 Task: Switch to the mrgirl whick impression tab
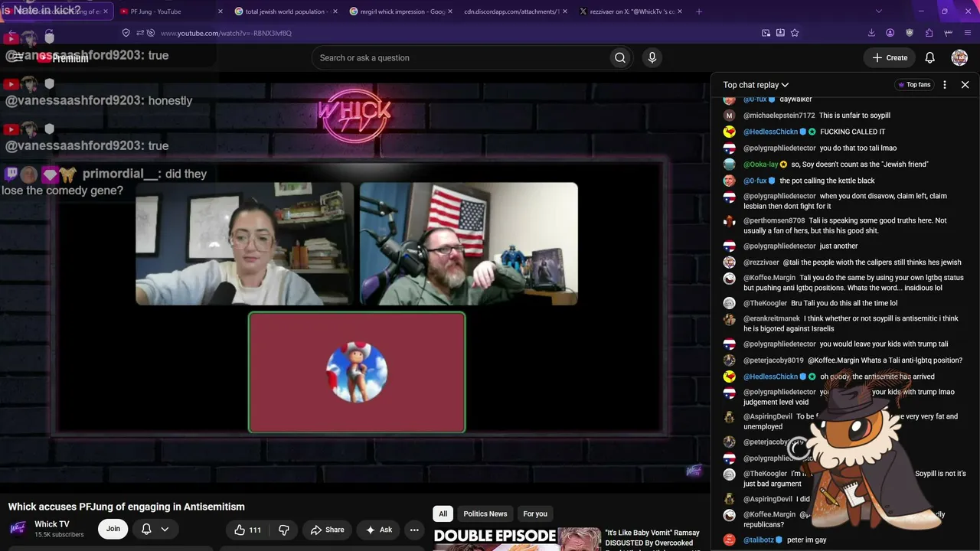pos(401,11)
